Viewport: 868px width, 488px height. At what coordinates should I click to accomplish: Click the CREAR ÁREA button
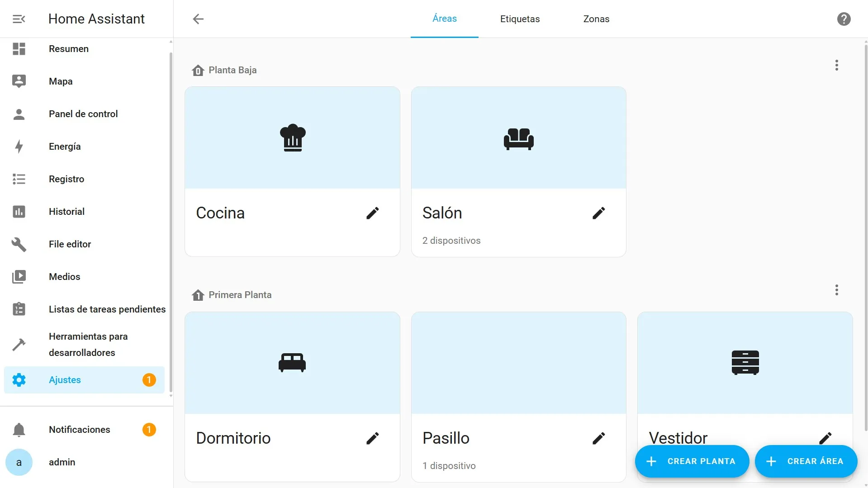coord(806,461)
